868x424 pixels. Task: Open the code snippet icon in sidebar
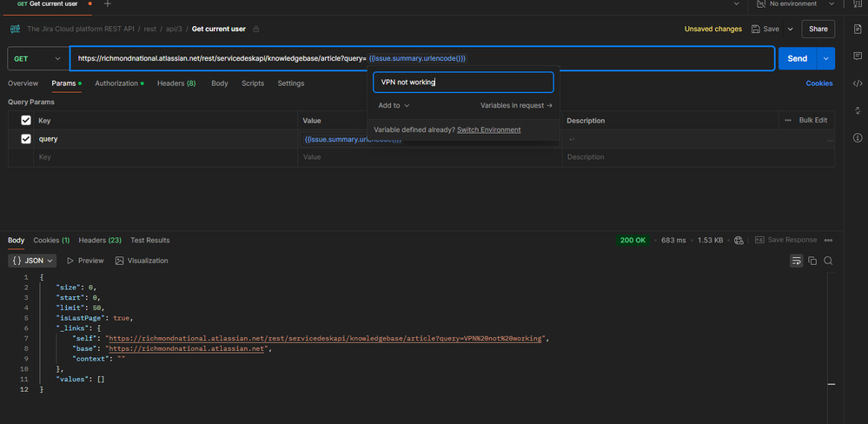click(858, 84)
